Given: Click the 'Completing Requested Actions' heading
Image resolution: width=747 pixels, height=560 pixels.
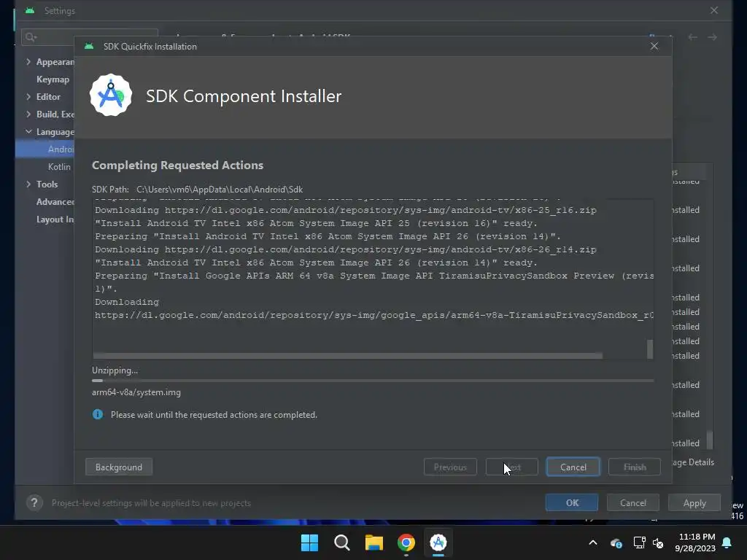Looking at the screenshot, I should point(178,166).
